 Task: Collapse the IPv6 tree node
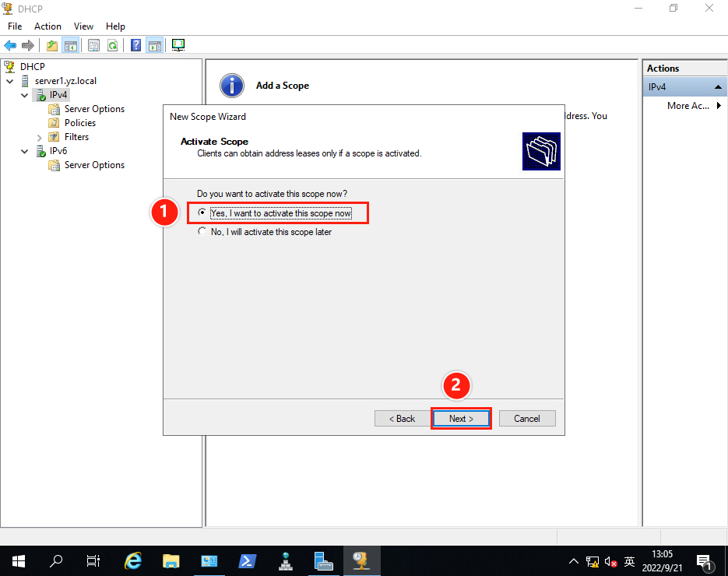coord(25,151)
